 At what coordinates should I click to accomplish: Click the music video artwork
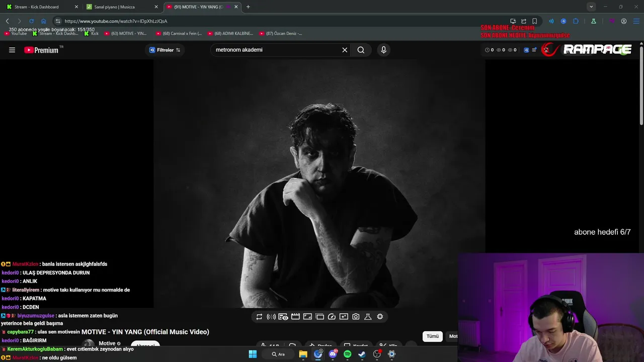point(319,184)
